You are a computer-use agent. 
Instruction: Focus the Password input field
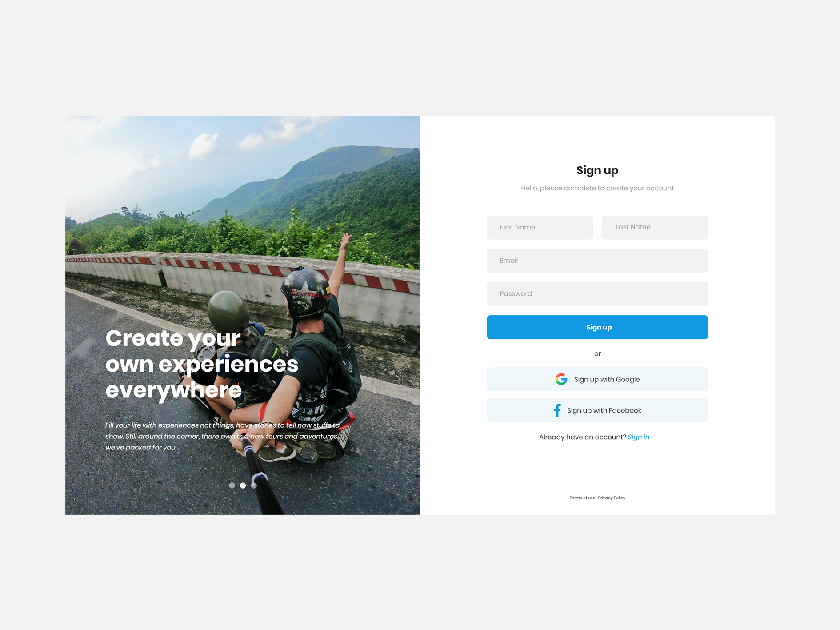(x=597, y=294)
